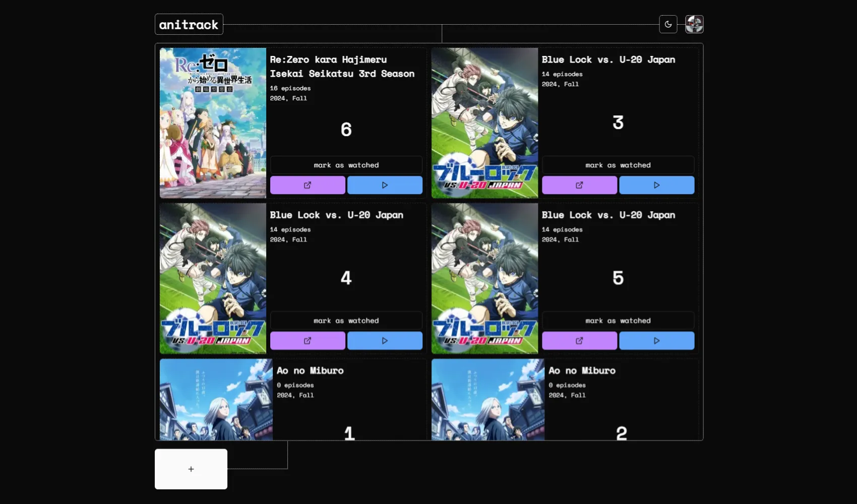The image size is (857, 504).
Task: Open Ao no Miburo episode 1 cover thumbnail
Action: pos(216,400)
